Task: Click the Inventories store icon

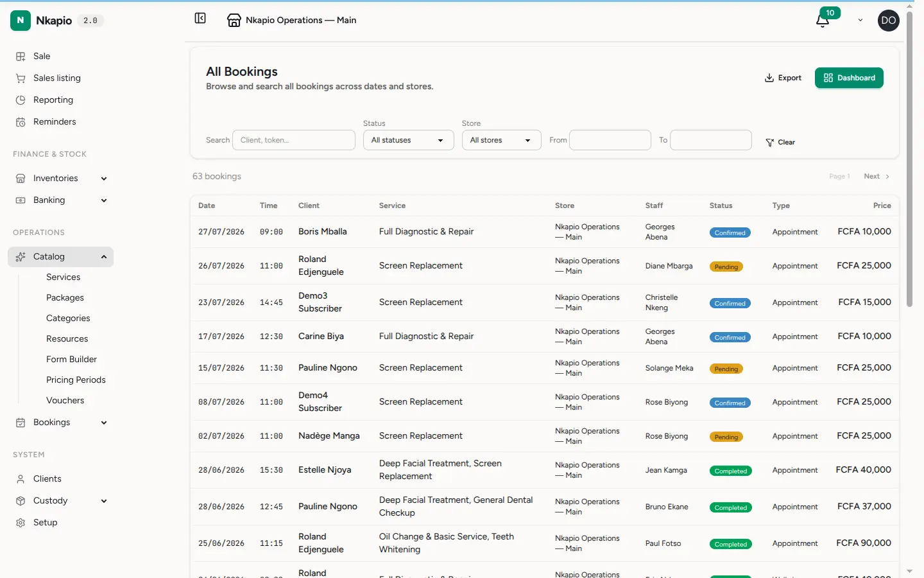Action: (21, 179)
